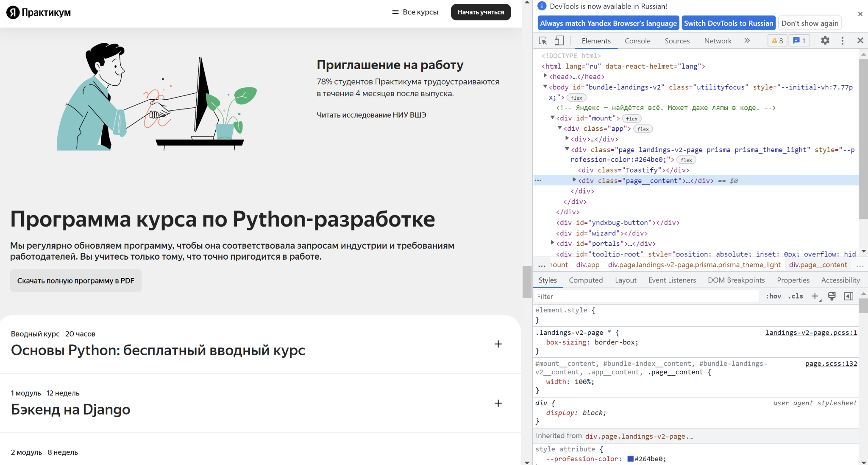The image size is (868, 465).
Task: Collapse the landings-v2-page div node
Action: coord(567,149)
